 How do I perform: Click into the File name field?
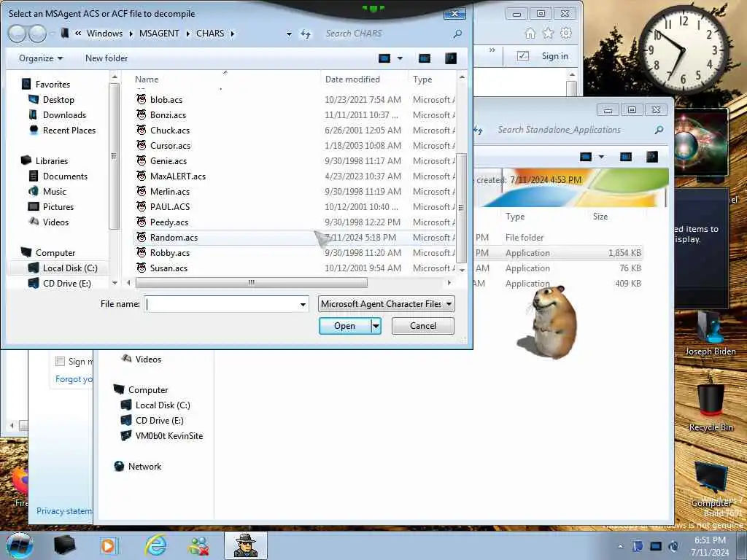[221, 304]
